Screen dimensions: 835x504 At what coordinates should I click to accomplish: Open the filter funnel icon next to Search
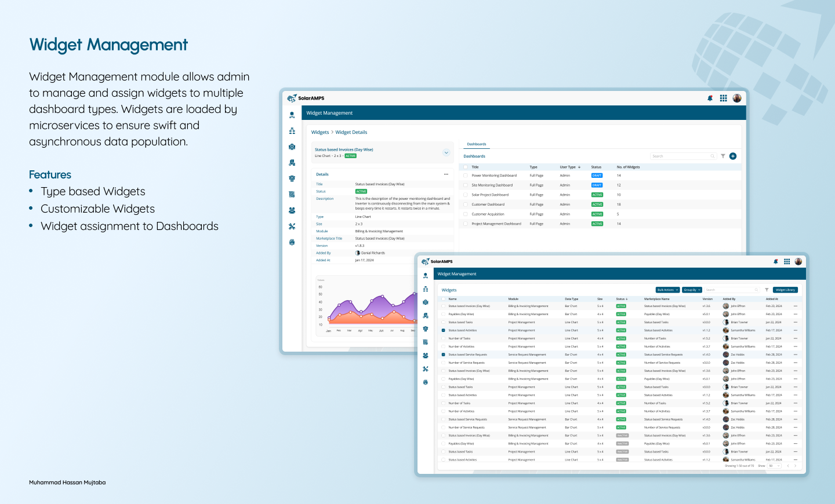click(723, 156)
